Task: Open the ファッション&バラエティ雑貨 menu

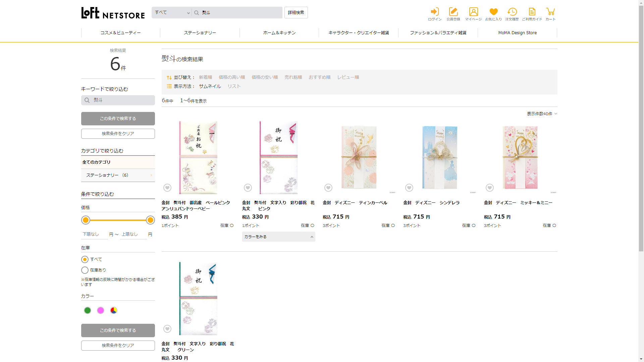Action: (438, 33)
